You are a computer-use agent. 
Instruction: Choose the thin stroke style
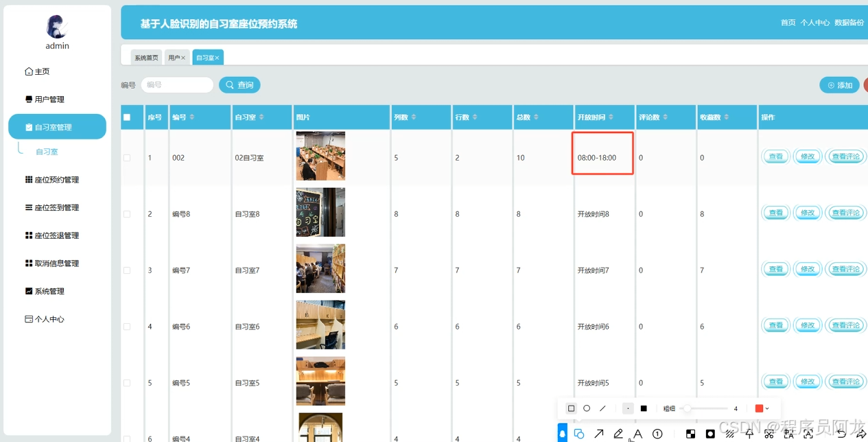[628, 408]
